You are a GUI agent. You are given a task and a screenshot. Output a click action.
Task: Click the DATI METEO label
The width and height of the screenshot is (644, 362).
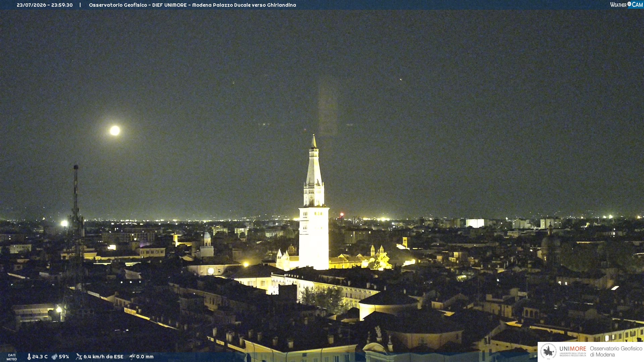12,357
